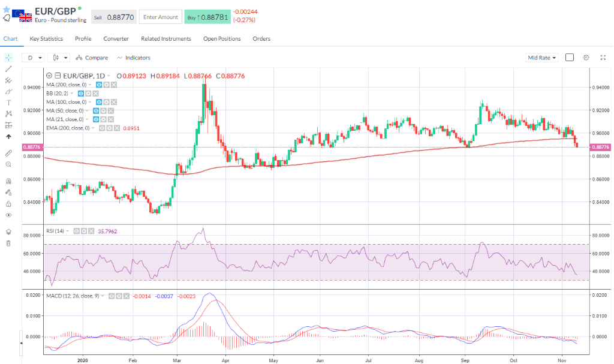
Task: Remove the MACD indicator
Action: pyautogui.click(x=126, y=296)
